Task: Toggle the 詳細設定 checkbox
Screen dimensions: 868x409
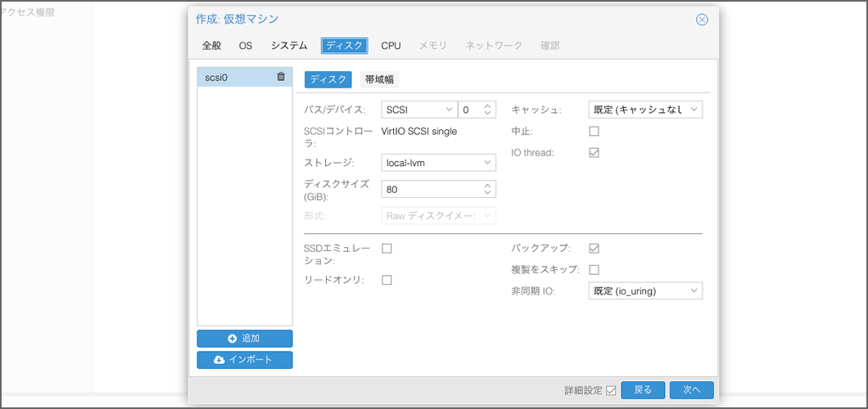Action: tap(611, 390)
